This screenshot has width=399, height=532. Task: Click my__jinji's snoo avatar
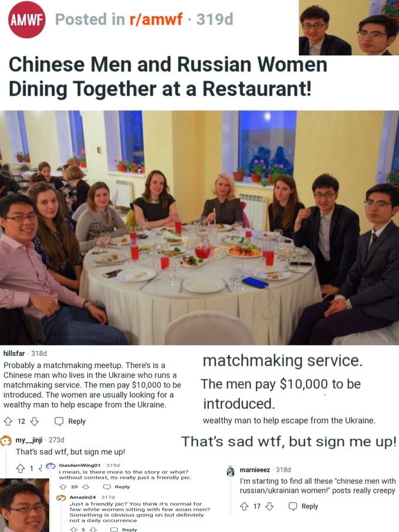pyautogui.click(x=6, y=440)
